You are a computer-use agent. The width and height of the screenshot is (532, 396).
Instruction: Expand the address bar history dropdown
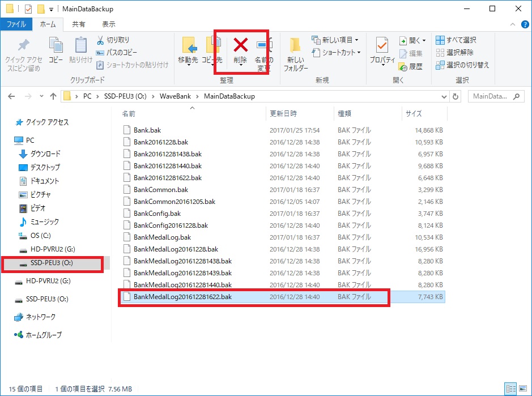pos(444,97)
